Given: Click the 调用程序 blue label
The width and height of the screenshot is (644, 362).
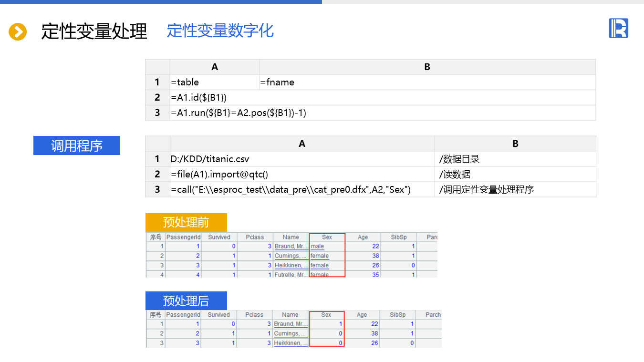Looking at the screenshot, I should coord(77,145).
